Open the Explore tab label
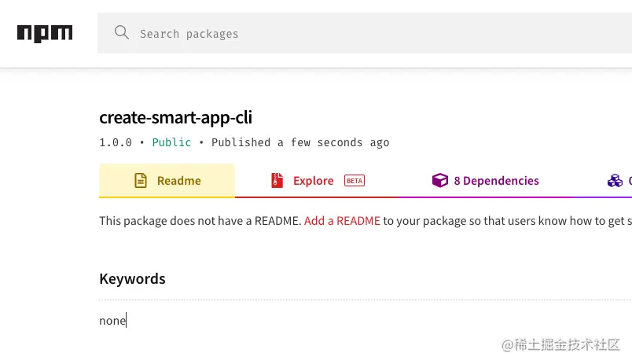Image resolution: width=632 pixels, height=364 pixels. [313, 181]
